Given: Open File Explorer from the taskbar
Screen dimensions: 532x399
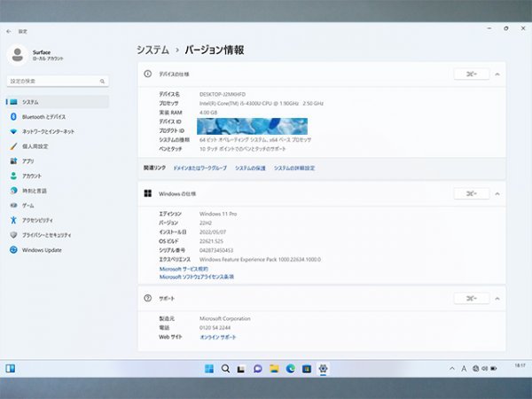Looking at the screenshot, I should tap(274, 369).
